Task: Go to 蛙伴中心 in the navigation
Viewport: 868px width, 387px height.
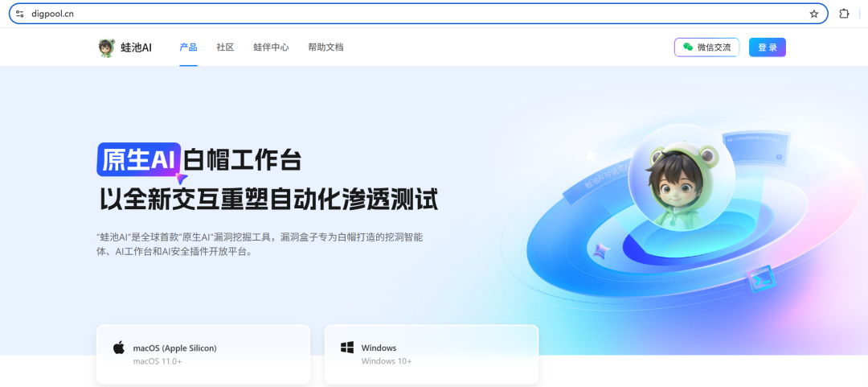Action: [272, 47]
